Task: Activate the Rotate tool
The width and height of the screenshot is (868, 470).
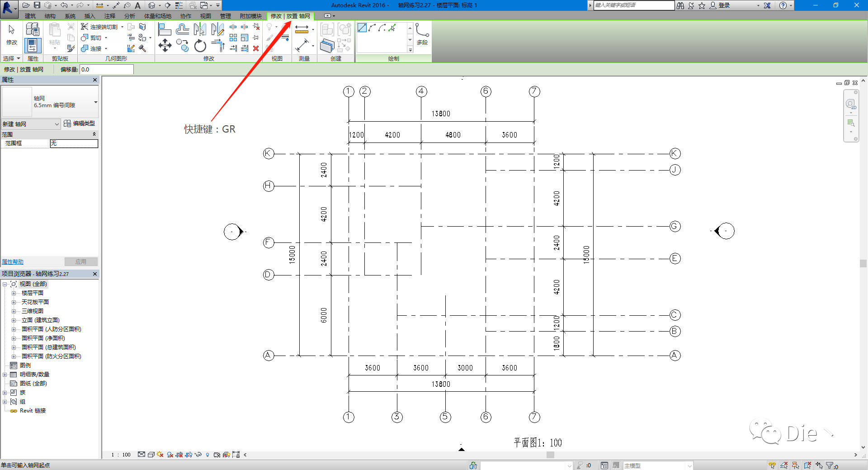Action: 200,46
